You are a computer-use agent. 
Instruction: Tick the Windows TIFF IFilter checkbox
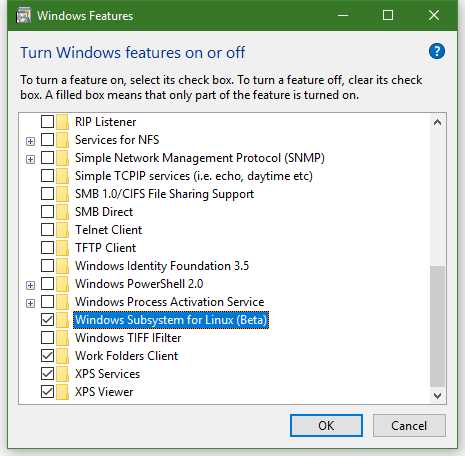[x=47, y=338]
